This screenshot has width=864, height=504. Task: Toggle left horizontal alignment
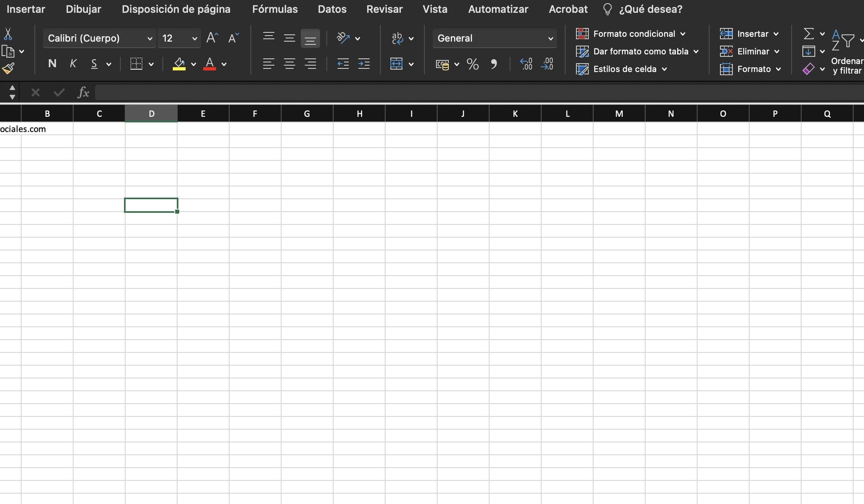click(269, 64)
